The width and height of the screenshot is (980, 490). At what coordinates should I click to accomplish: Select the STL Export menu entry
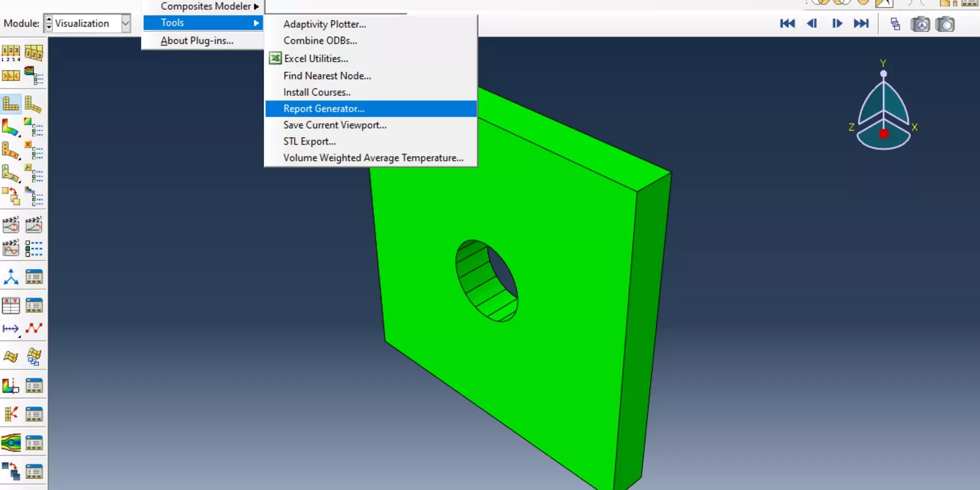(309, 142)
